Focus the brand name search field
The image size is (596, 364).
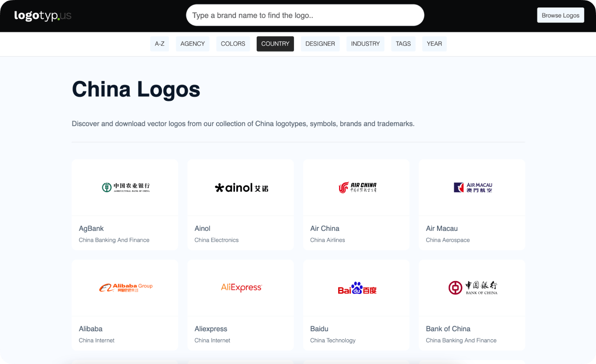coord(305,15)
